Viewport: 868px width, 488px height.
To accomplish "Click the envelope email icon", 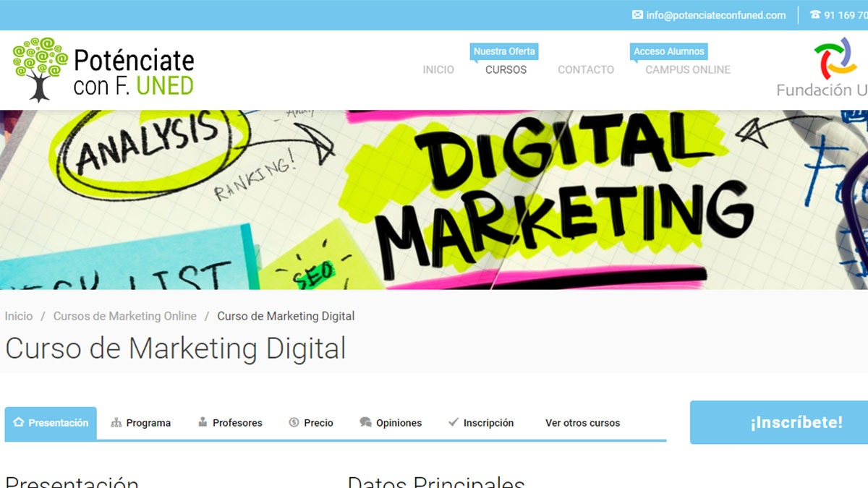I will pos(637,14).
